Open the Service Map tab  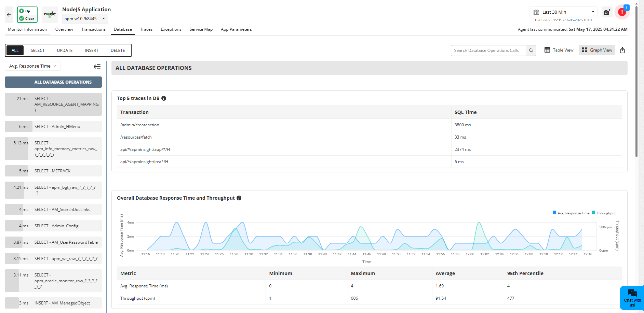point(201,29)
